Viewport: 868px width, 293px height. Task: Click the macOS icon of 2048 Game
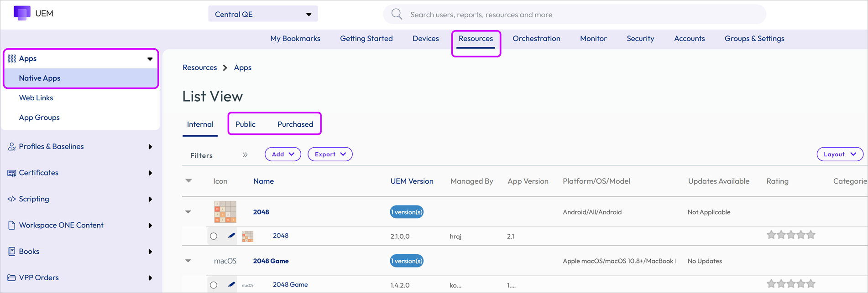click(225, 261)
